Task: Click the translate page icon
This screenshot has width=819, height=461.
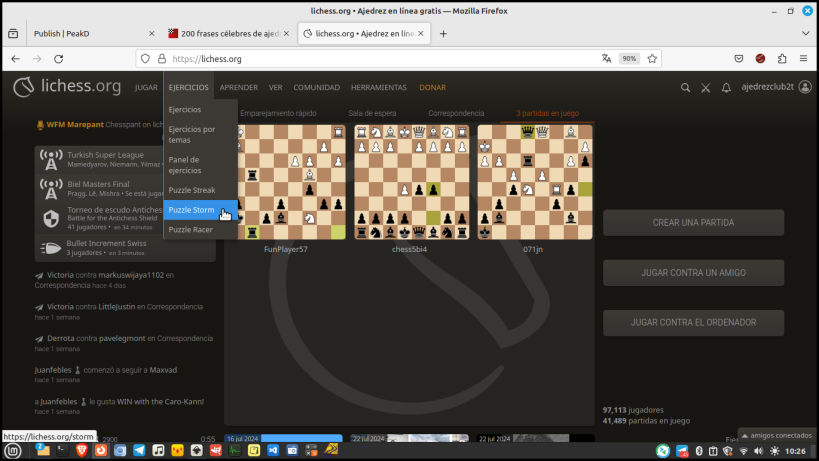Action: 606,58
